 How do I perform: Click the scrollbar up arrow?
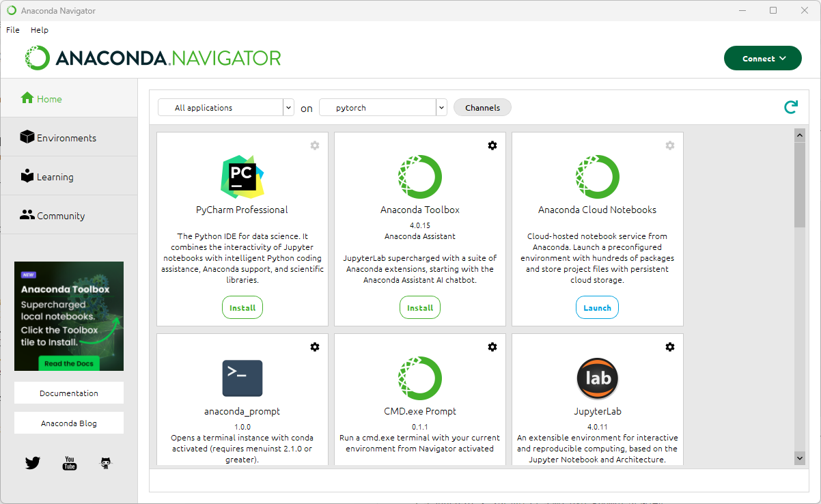[x=800, y=135]
